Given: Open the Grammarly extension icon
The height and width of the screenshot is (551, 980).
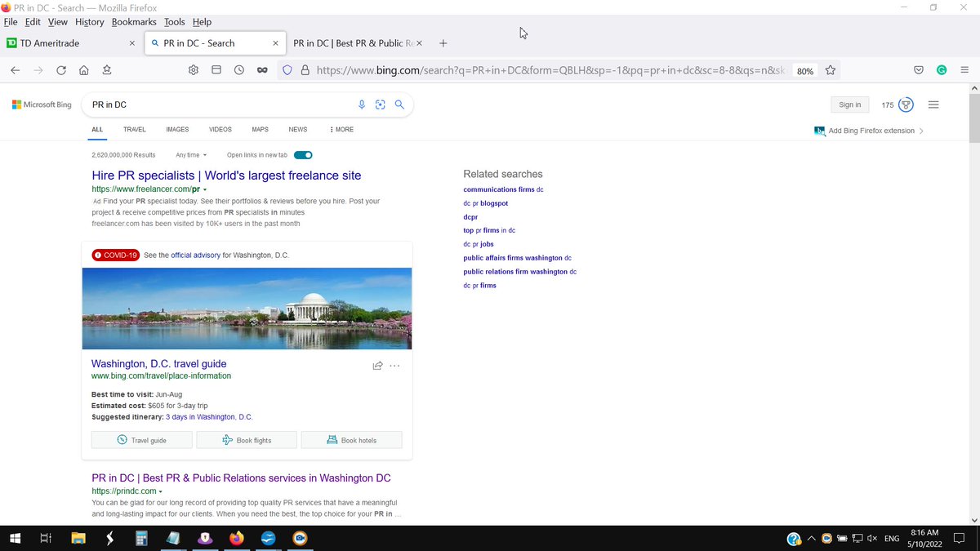Looking at the screenshot, I should point(942,70).
